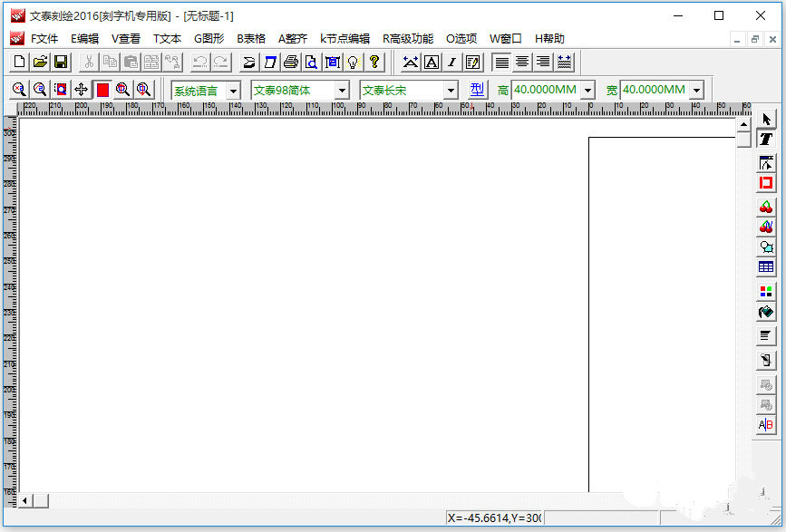Click the text lines paragraph icon in sidebar

click(766, 335)
